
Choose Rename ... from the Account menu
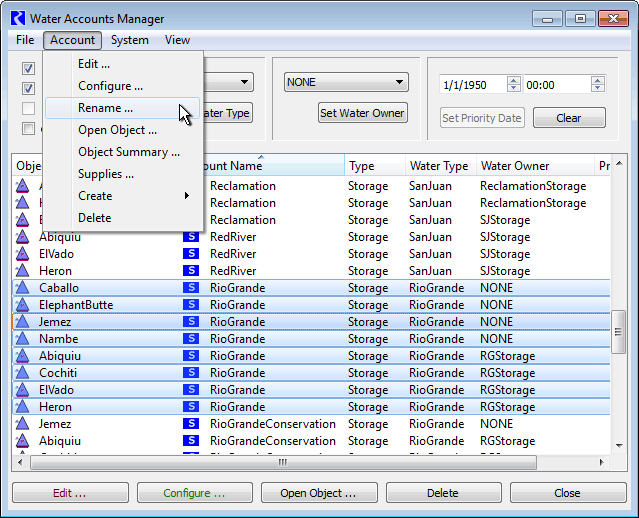(122, 108)
